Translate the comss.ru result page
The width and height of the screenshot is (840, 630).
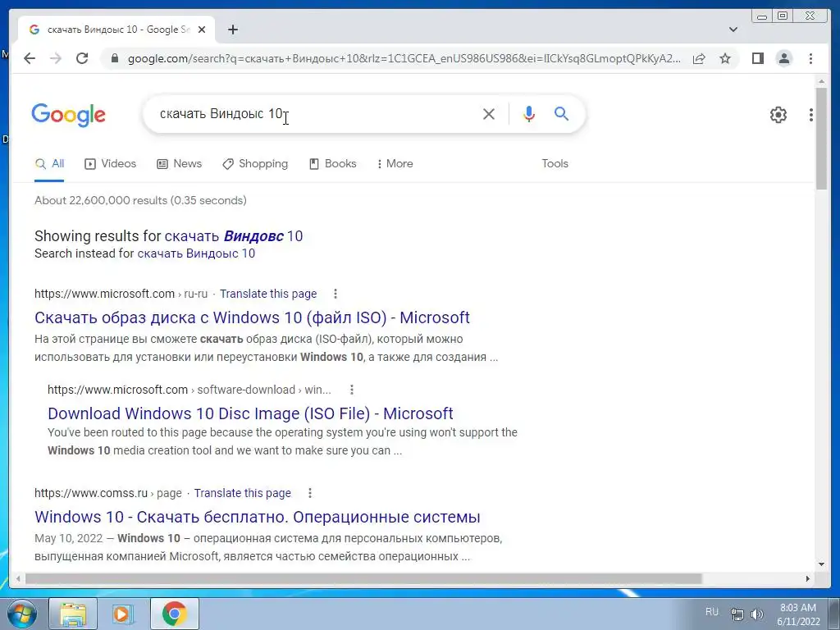click(x=242, y=493)
